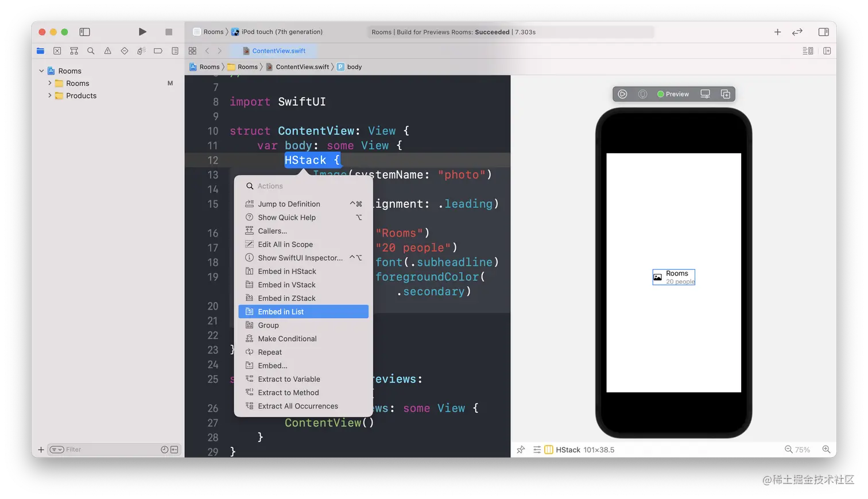Image resolution: width=868 pixels, height=499 pixels.
Task: Switch to ContentView.swift tab
Action: coord(274,51)
